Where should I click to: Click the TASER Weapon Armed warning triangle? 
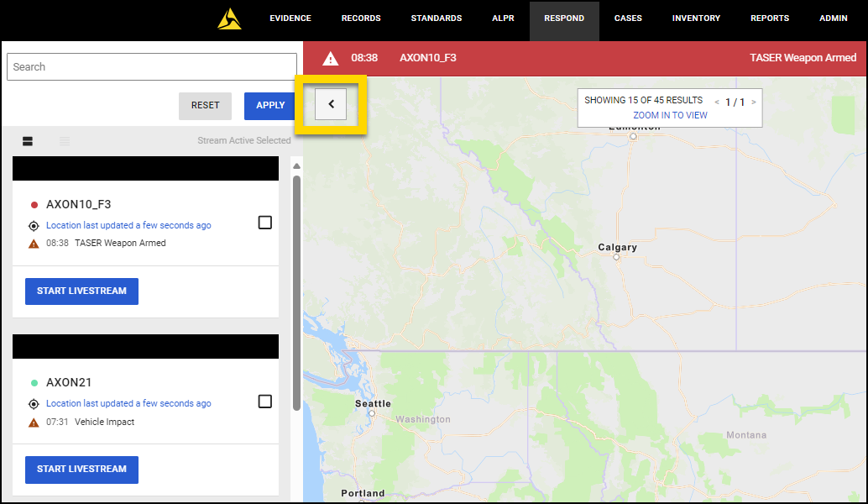click(x=32, y=244)
